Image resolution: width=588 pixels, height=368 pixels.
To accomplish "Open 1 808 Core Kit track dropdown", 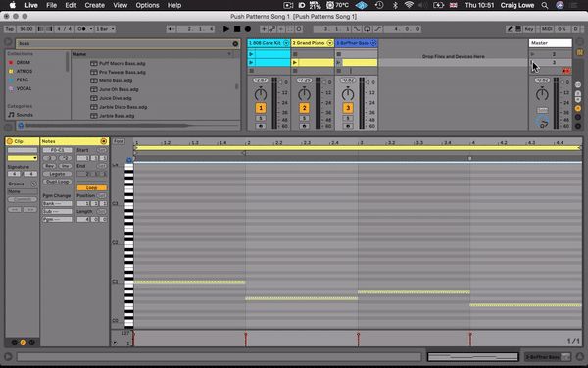I will tap(286, 43).
